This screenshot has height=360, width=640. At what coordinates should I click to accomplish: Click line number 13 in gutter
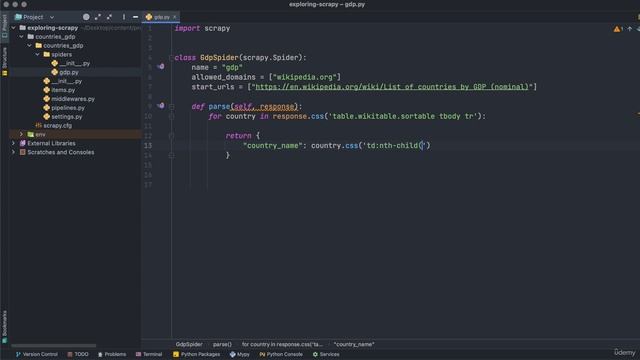click(x=148, y=146)
